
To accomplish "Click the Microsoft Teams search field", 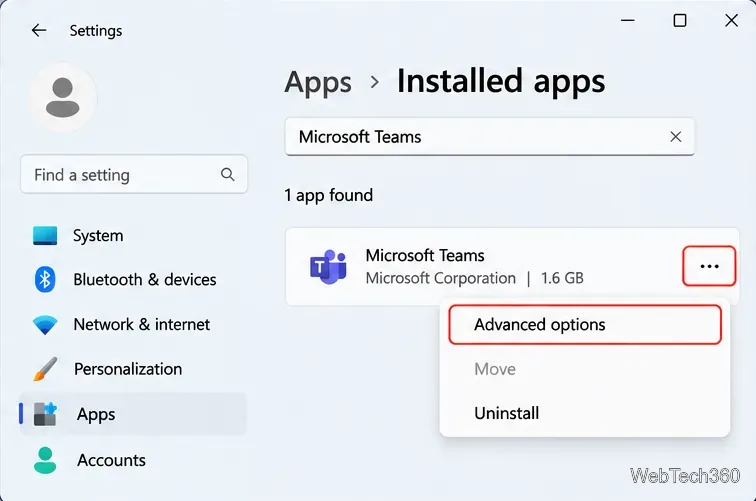I will [490, 137].
